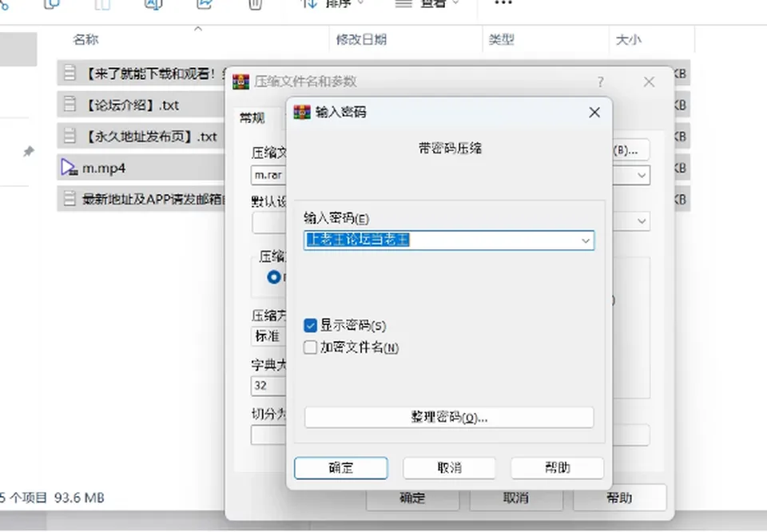
Task: Confirm password with 确定 in 输入密码 dialog
Action: 341,468
